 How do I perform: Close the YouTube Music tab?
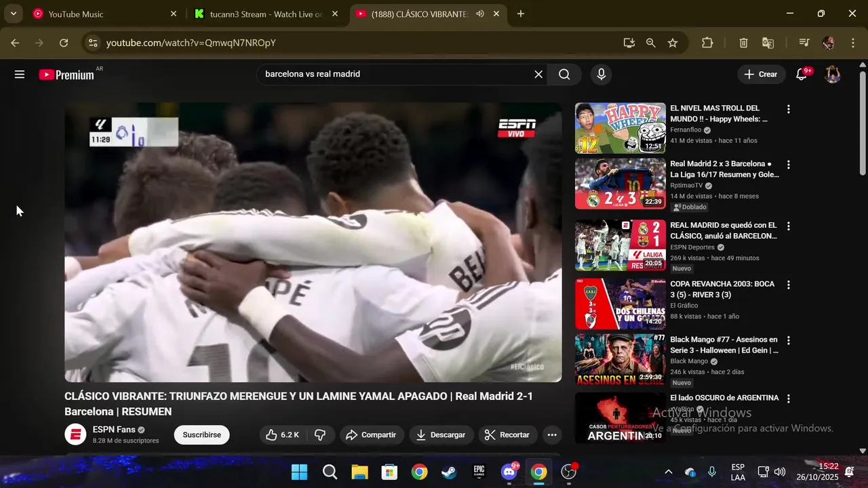tap(174, 14)
